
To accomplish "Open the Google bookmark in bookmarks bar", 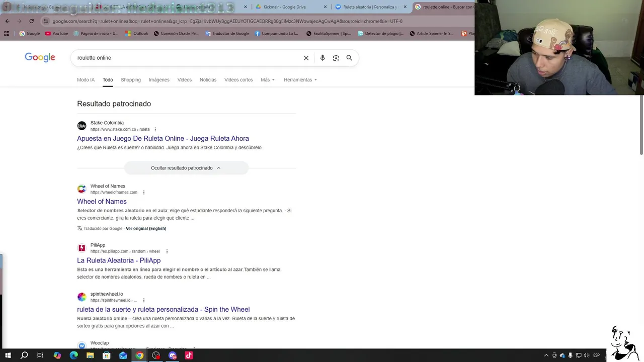I will 30,34.
